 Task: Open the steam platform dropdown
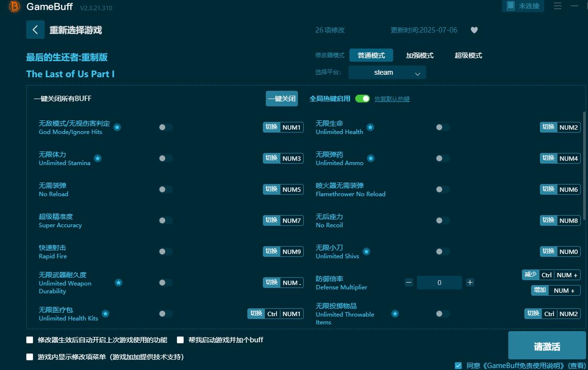click(x=387, y=72)
